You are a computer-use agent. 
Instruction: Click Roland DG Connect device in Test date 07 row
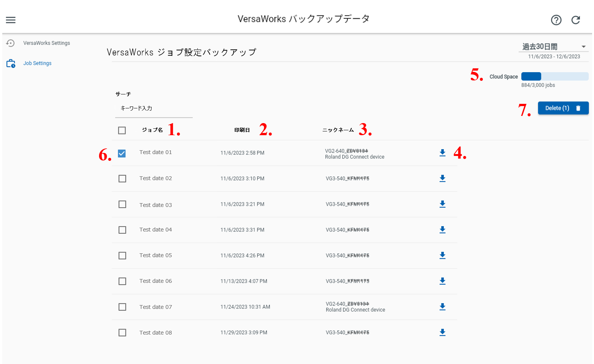[355, 310]
